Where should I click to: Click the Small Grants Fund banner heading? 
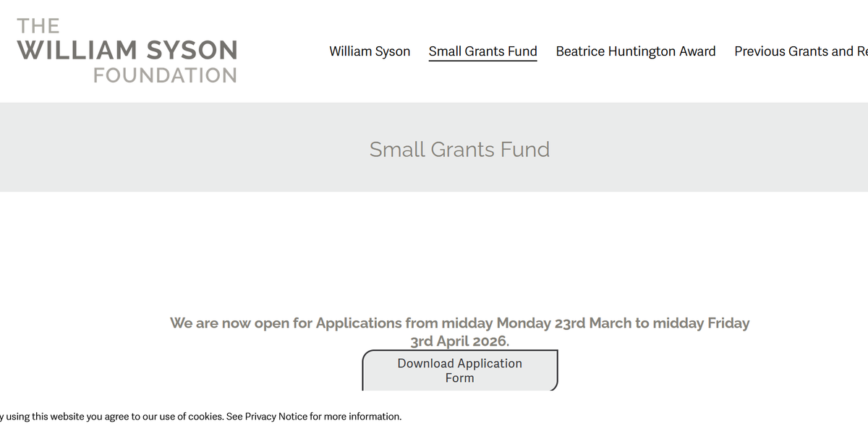459,149
